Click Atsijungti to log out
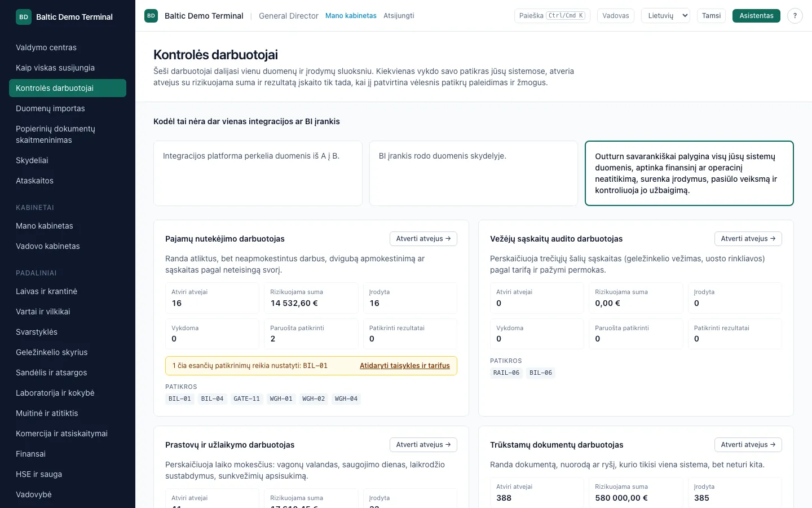The height and width of the screenshot is (508, 812). coord(399,16)
